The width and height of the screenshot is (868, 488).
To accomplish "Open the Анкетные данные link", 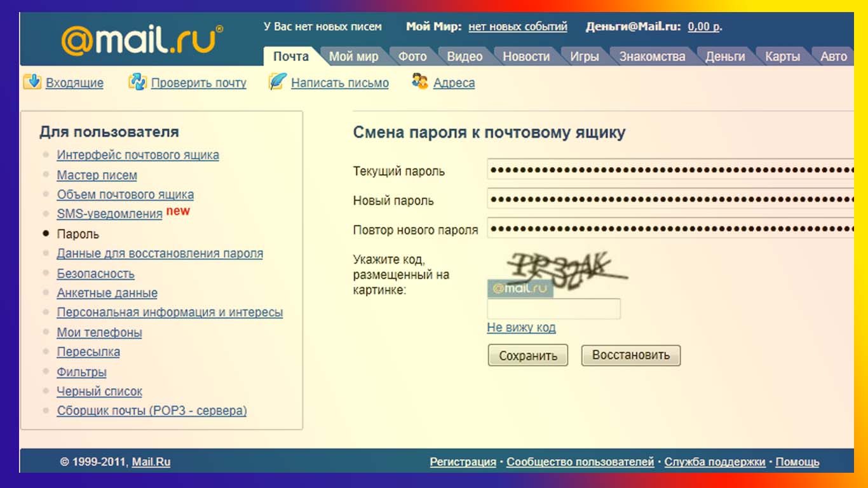I will pos(107,293).
